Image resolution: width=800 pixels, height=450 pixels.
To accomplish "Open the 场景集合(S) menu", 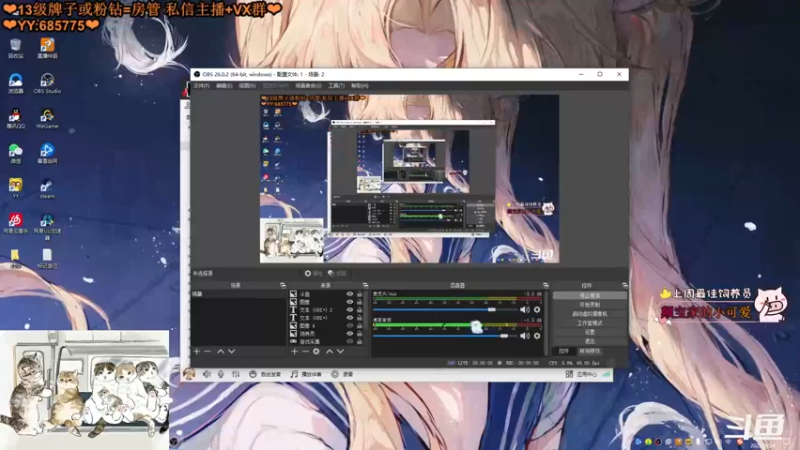I will (308, 86).
